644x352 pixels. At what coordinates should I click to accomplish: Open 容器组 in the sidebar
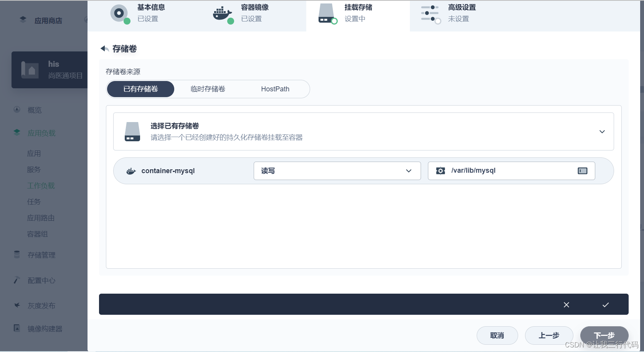pyautogui.click(x=37, y=234)
